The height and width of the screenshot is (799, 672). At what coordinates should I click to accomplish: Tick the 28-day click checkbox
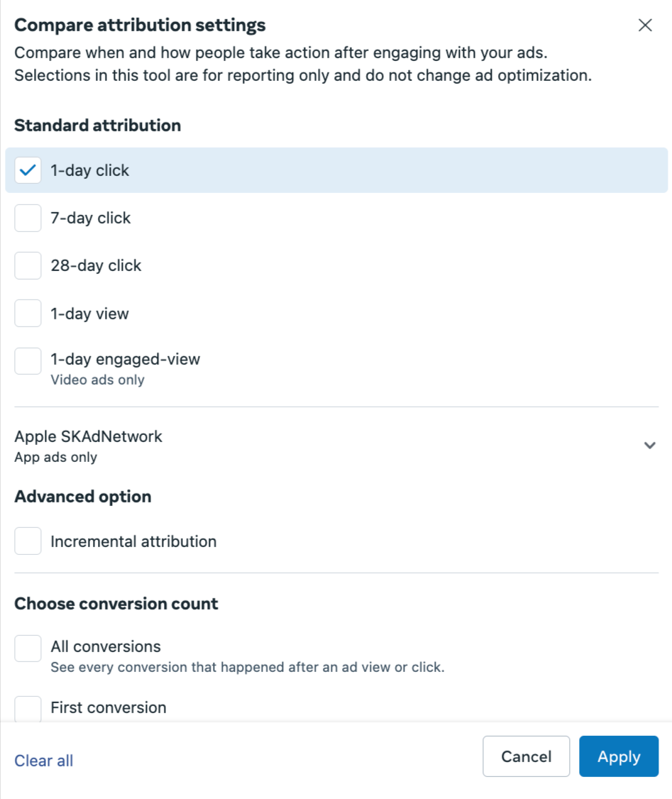coord(28,265)
